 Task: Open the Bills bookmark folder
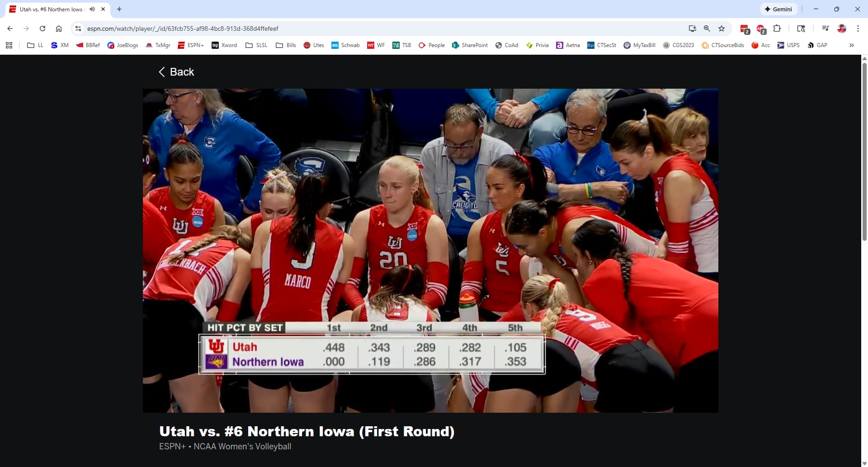click(x=286, y=45)
